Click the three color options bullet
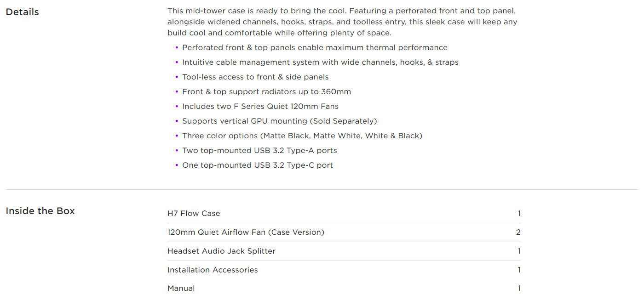Image resolution: width=644 pixels, height=306 pixels. tap(302, 136)
